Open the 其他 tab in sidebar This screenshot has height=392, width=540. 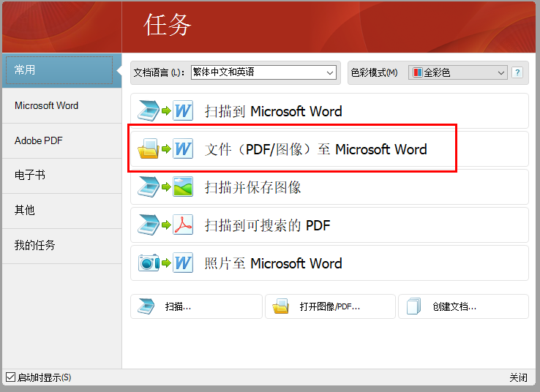pos(62,211)
